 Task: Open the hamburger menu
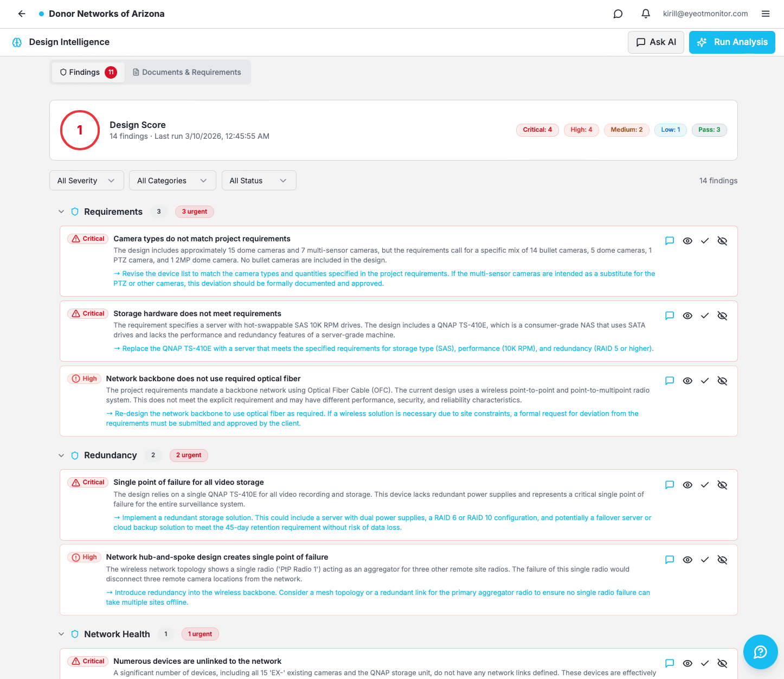point(766,14)
